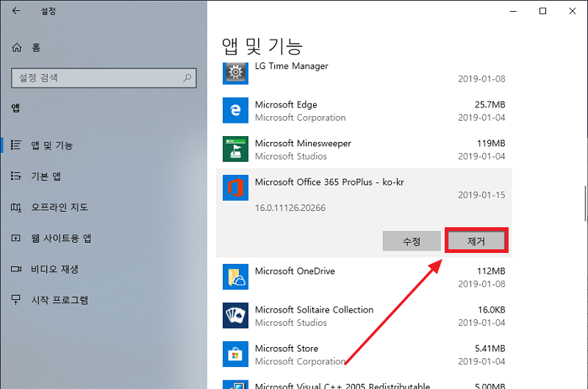Click the Microsoft Edge app icon
The width and height of the screenshot is (588, 389).
pos(235,110)
